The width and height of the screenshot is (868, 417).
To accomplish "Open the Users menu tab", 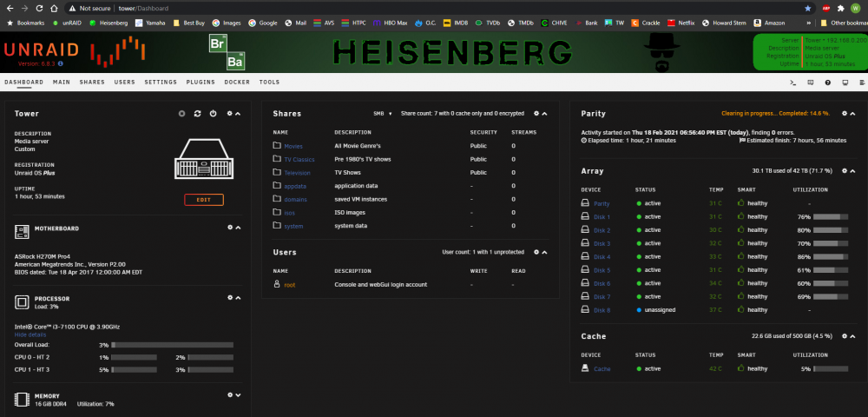I will [124, 82].
